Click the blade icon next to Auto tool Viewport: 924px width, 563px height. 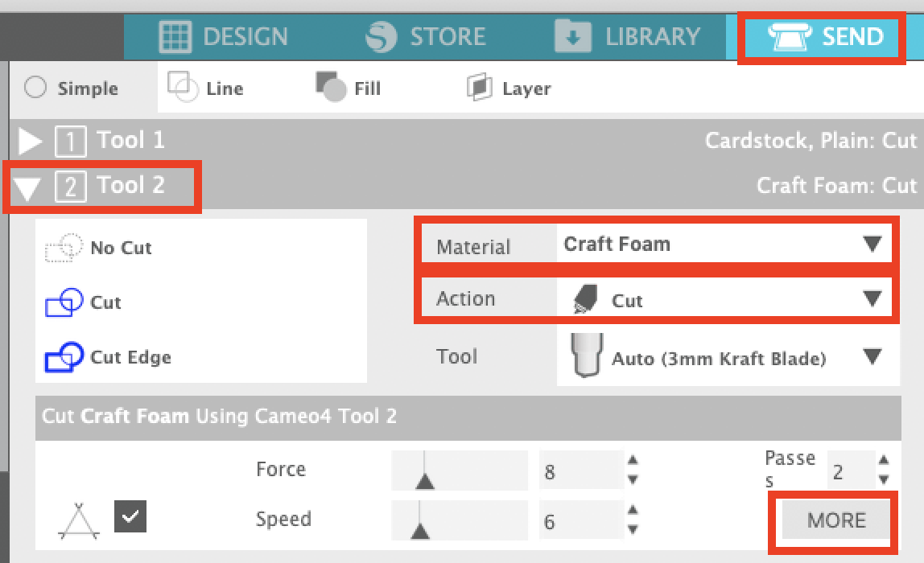coord(585,356)
